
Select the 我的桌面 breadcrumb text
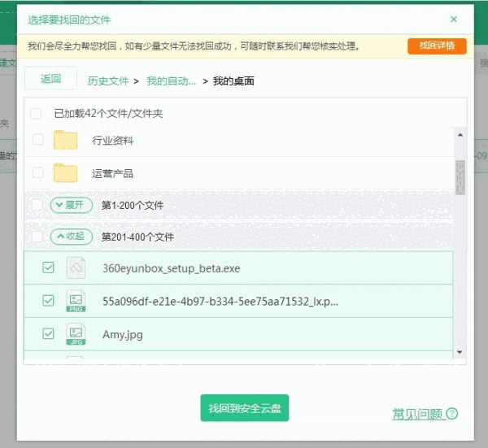(233, 80)
